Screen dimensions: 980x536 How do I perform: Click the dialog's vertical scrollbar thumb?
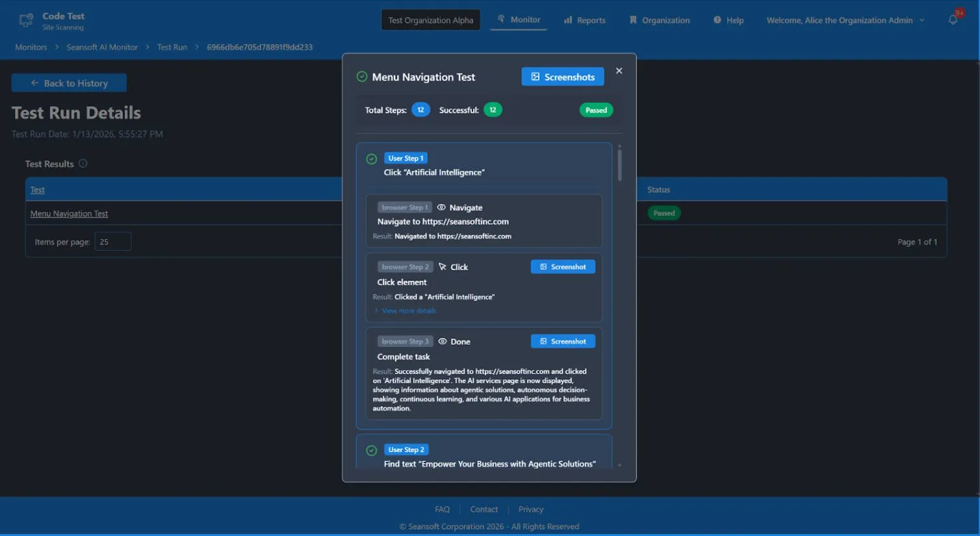(x=619, y=165)
